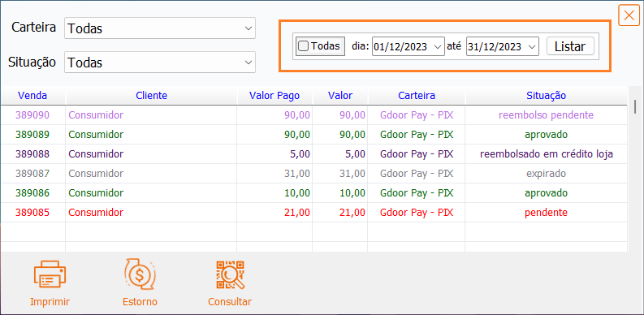Screen dimensions: 644x315
Task: Click the red 'pendente' status cell
Action: pos(546,213)
